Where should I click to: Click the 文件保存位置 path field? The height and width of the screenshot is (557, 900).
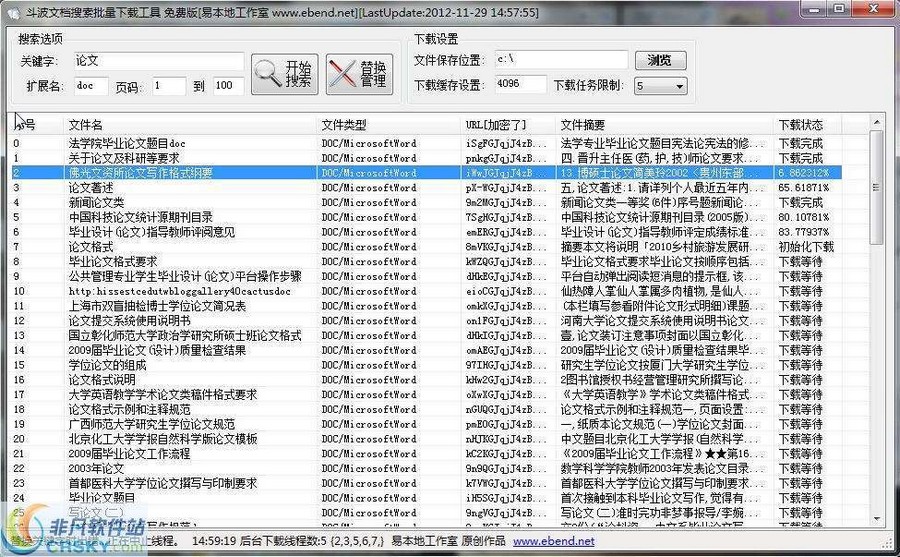561,60
